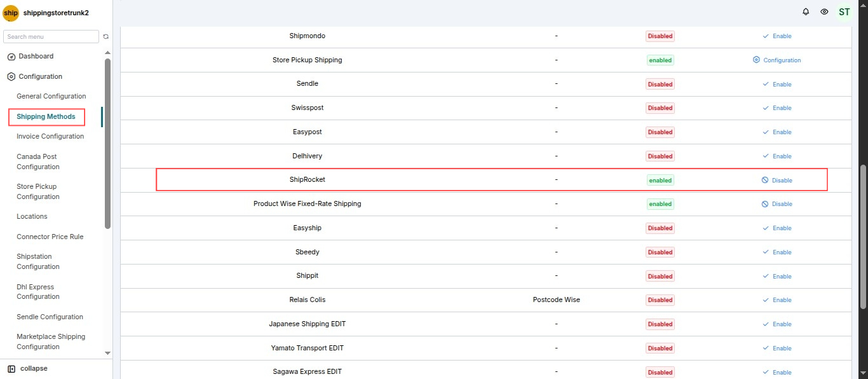Open Marketplace Shipping Configuration
This screenshot has height=379, width=868.
pos(51,341)
